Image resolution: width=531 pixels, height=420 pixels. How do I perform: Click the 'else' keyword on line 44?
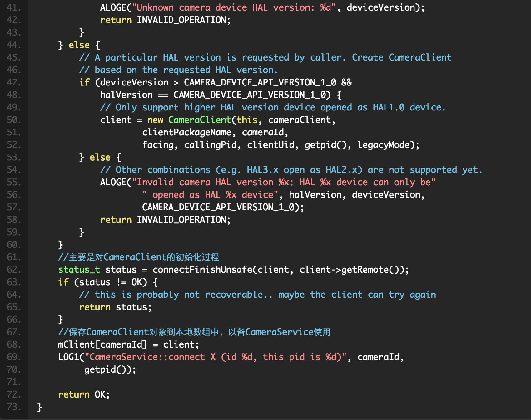[79, 45]
